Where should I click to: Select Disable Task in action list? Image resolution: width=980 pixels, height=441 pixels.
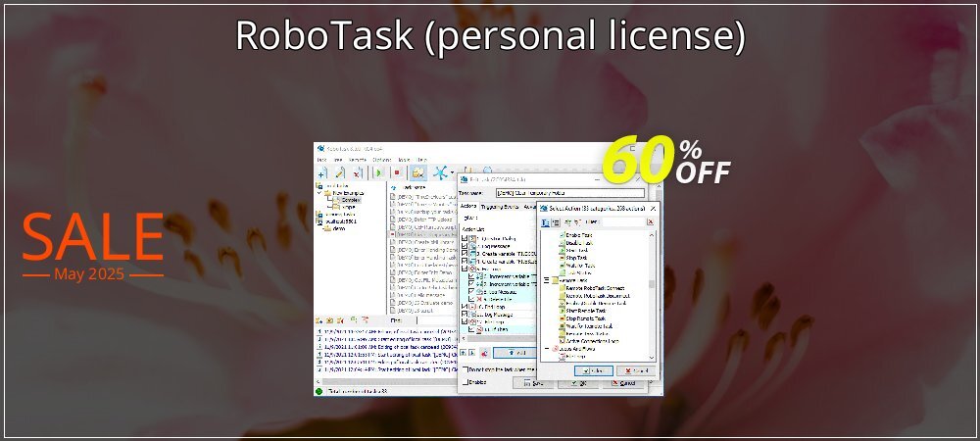tap(575, 242)
